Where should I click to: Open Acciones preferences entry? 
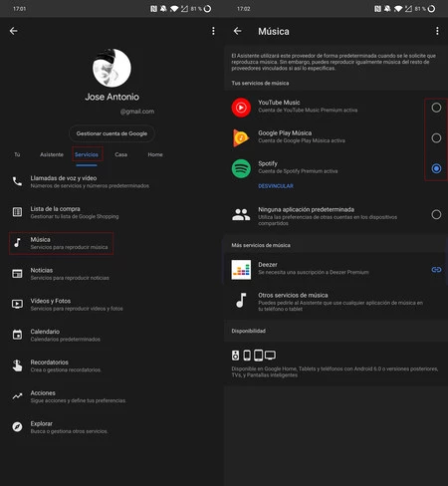[x=78, y=396]
